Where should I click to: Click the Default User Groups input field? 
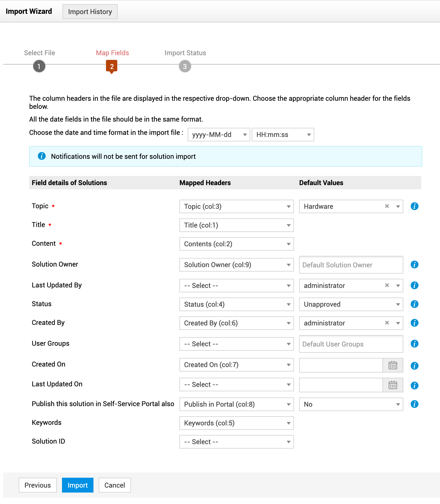351,344
